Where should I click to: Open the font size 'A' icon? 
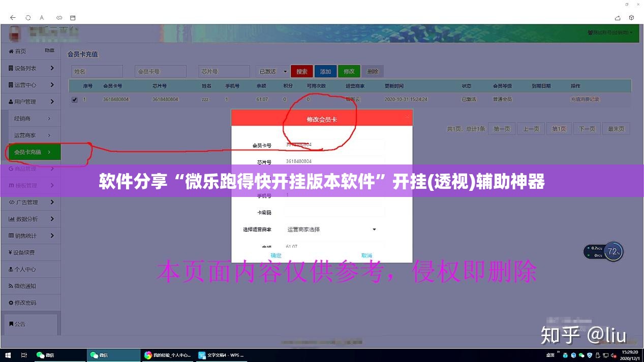[x=42, y=17]
